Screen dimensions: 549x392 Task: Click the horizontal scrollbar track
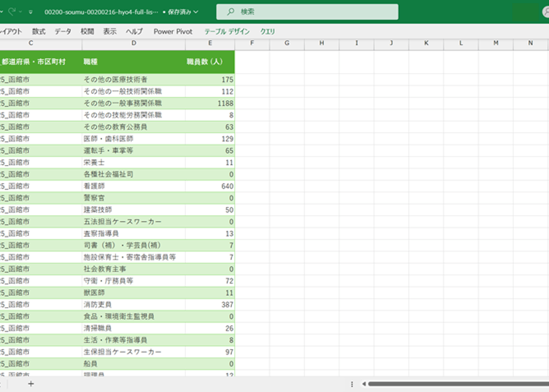click(x=458, y=384)
